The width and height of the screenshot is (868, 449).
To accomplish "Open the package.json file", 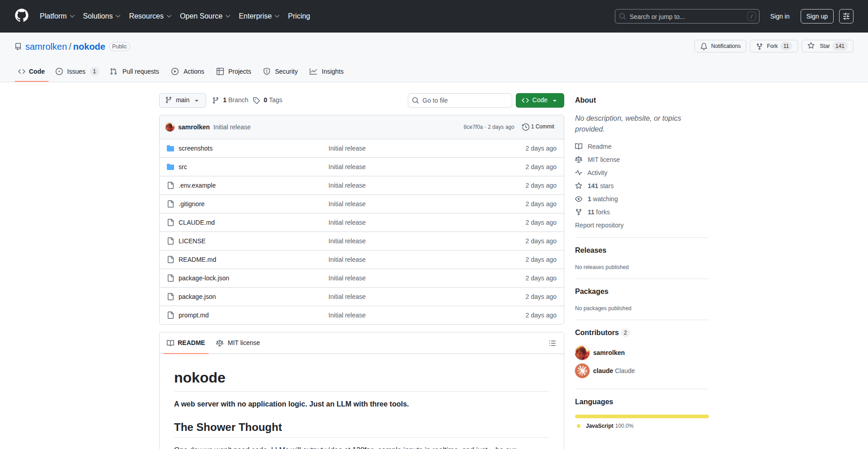I will tap(197, 297).
